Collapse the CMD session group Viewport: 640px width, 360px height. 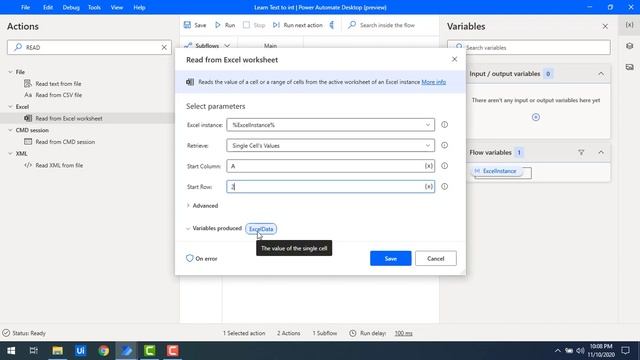[10, 130]
